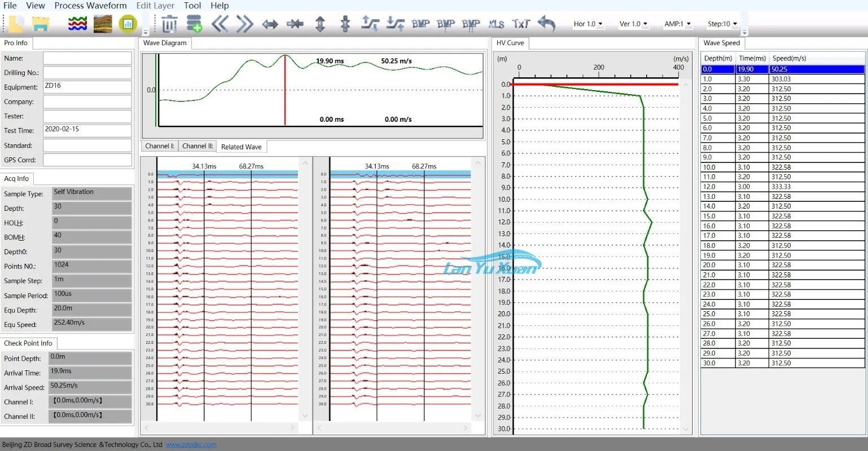This screenshot has height=451, width=868.
Task: Expand the AMP:1 dropdown
Action: tap(678, 24)
